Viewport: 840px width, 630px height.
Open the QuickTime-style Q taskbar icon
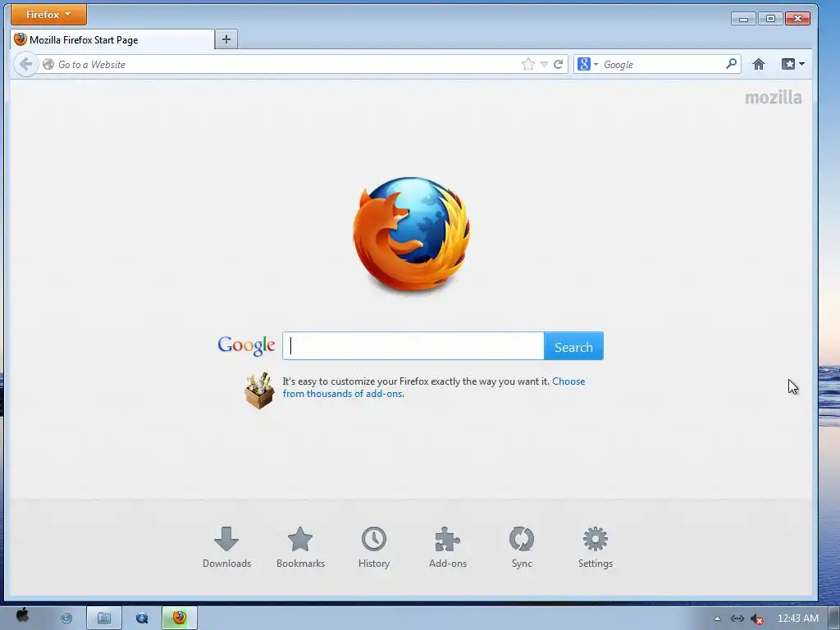point(142,619)
